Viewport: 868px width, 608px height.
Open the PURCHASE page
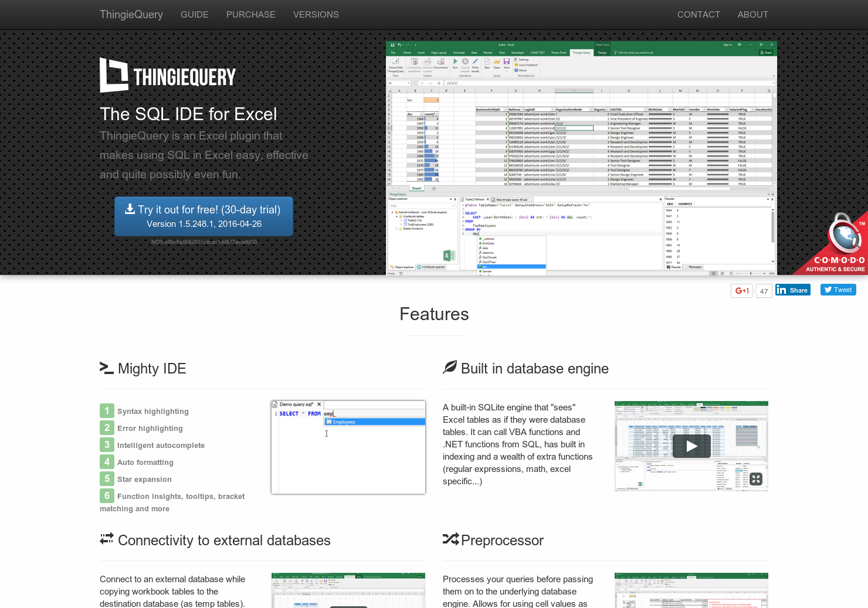click(x=251, y=15)
